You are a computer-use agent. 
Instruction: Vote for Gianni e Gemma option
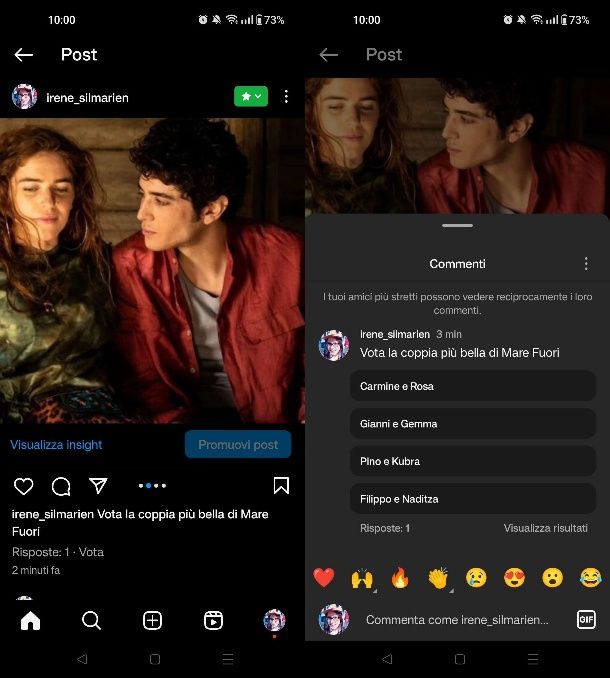(x=473, y=424)
